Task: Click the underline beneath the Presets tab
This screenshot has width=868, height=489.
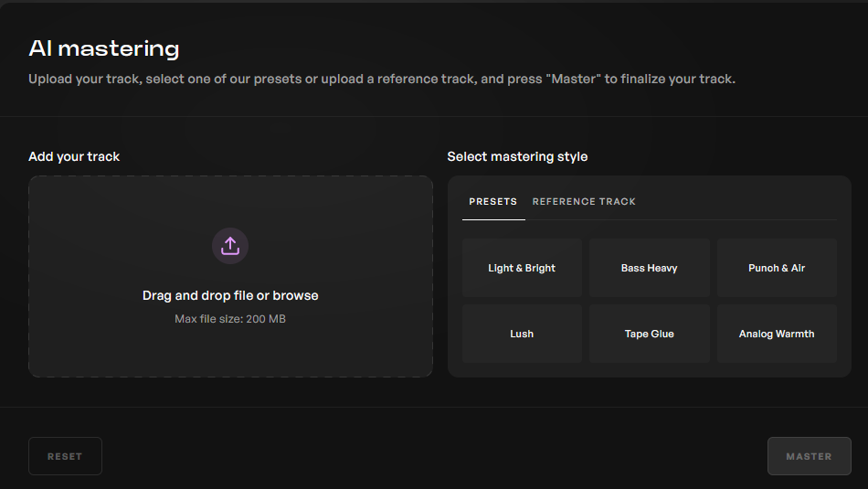Action: (493, 220)
